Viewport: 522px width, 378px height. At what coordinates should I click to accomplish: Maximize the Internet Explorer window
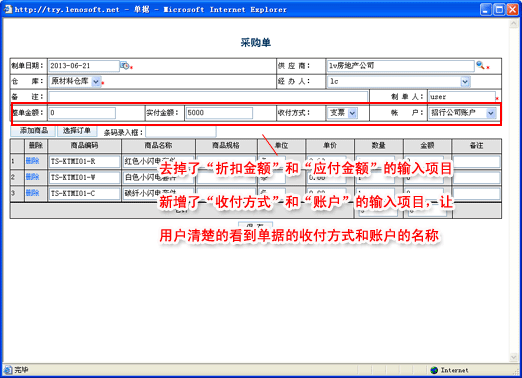pos(499,9)
